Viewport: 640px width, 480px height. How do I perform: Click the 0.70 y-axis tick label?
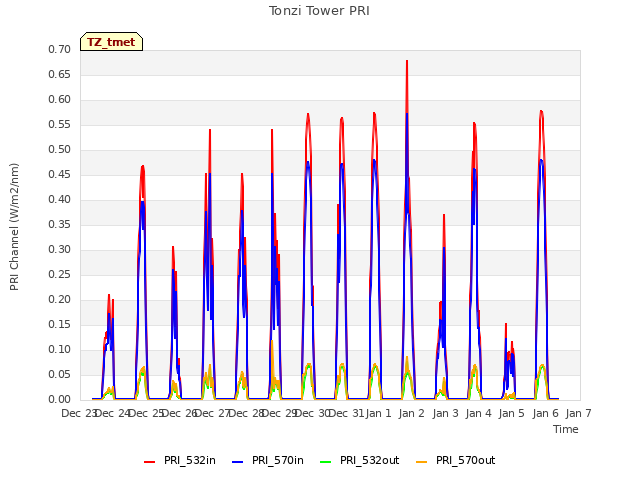pos(60,49)
